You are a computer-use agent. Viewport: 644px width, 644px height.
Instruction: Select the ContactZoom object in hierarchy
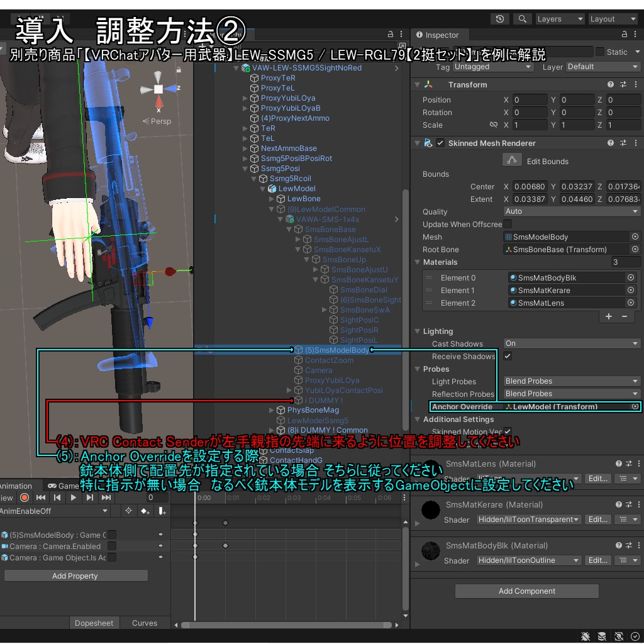pyautogui.click(x=328, y=360)
